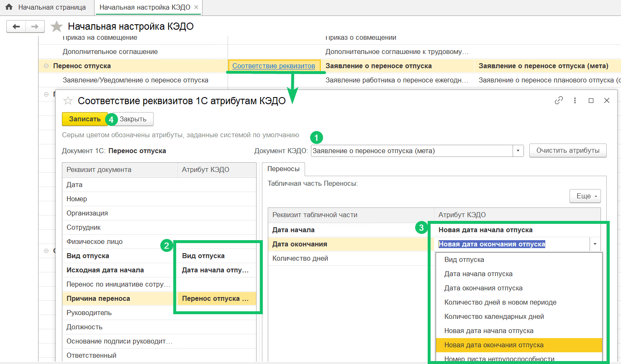Viewport: 621px width, 364px height.
Task: Star the Соответствие реквизитов dialog as favorite
Action: tap(68, 101)
